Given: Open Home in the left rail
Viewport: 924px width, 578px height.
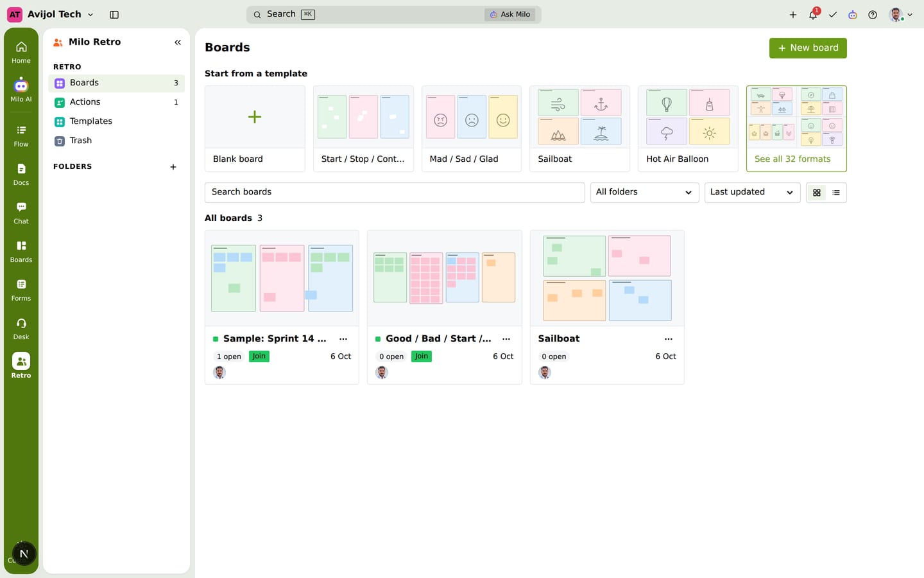Looking at the screenshot, I should tap(21, 51).
